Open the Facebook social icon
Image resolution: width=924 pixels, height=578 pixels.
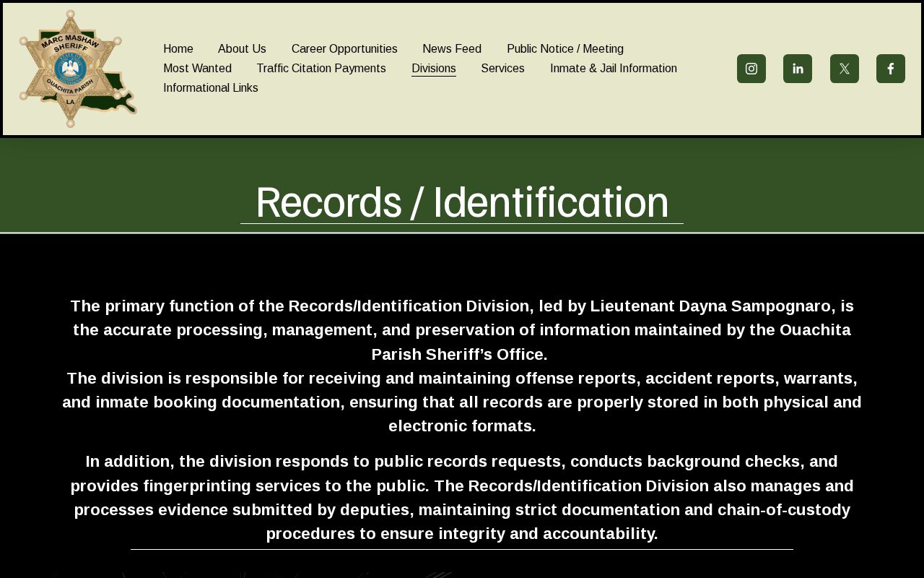coord(891,69)
